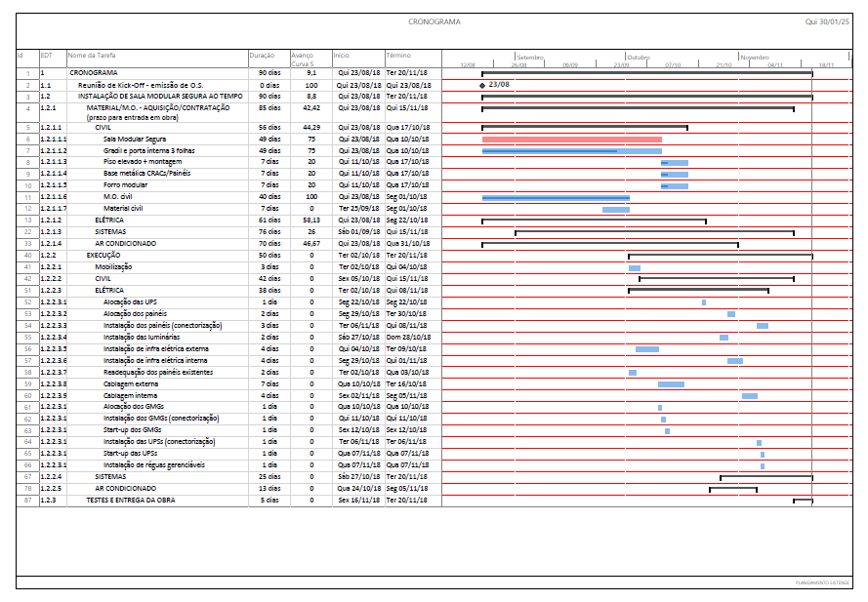Click the Duração column header
The height and width of the screenshot is (602, 868).
tap(261, 56)
